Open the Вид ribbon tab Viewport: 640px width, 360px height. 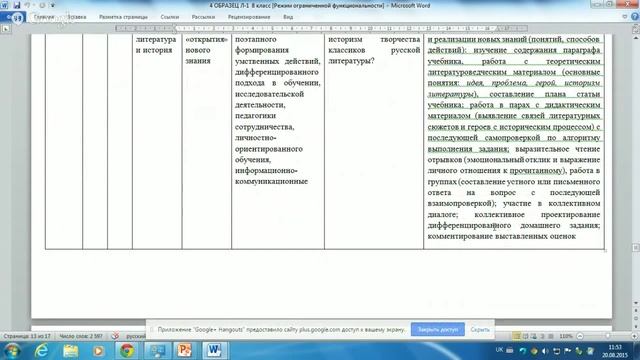288,17
